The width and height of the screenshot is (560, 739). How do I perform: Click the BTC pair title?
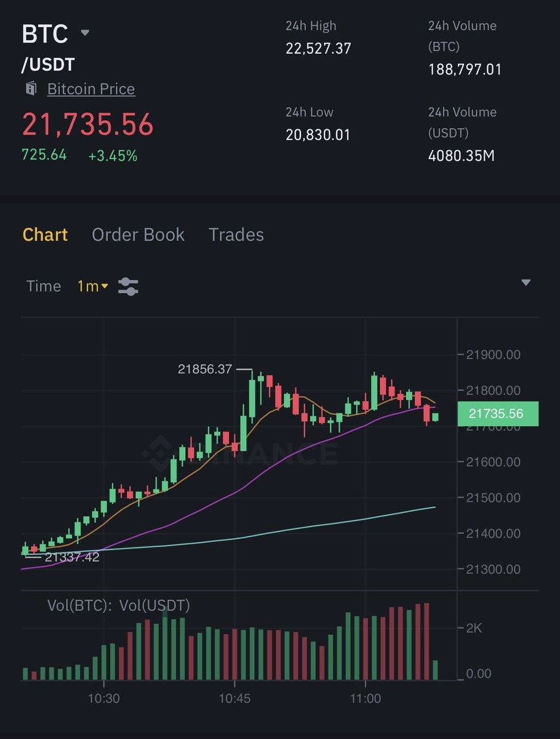[45, 34]
